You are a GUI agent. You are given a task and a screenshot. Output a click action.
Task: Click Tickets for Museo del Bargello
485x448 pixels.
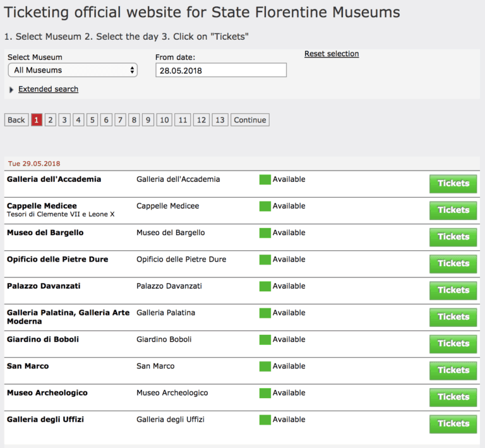point(453,237)
